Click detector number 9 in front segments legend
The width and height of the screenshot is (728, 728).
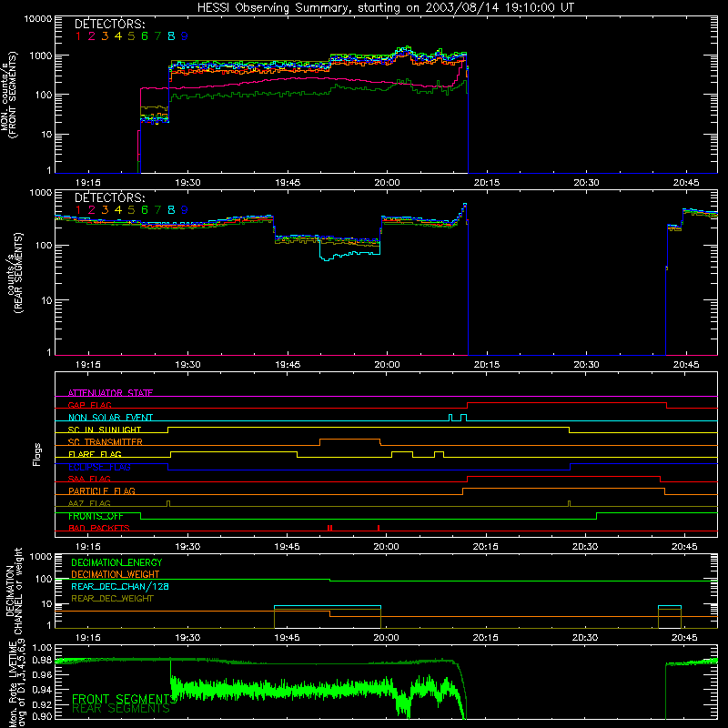click(185, 36)
